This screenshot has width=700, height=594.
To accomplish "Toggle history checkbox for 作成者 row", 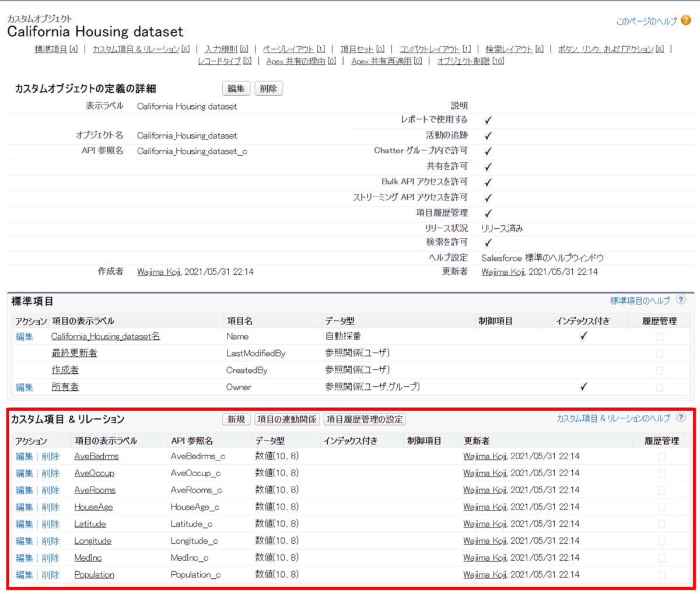I will click(659, 370).
